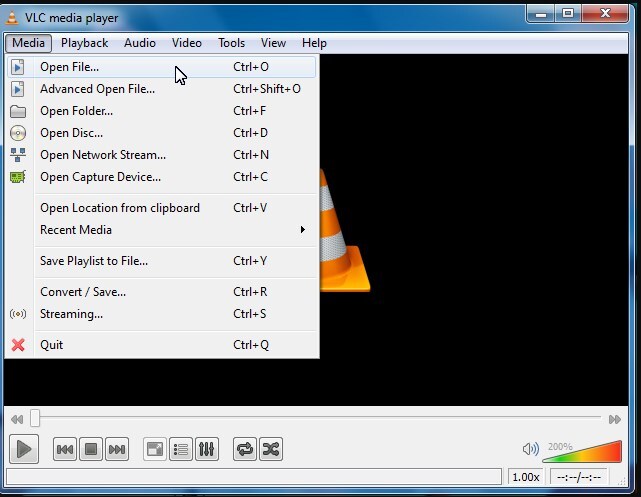Click the Advanced Open File icon
Viewport: 641px width, 497px height.
18,89
